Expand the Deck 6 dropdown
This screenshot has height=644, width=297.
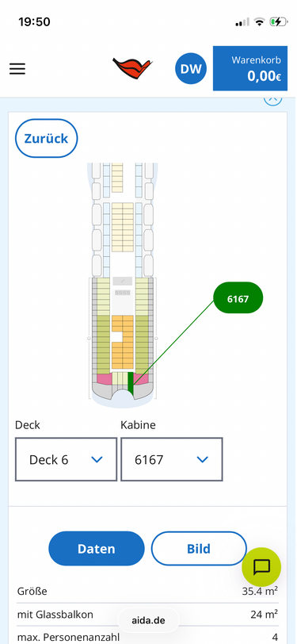tap(66, 459)
